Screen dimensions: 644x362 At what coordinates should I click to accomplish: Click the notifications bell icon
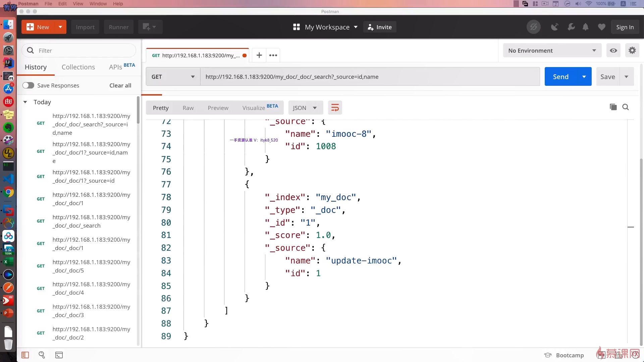tap(585, 27)
